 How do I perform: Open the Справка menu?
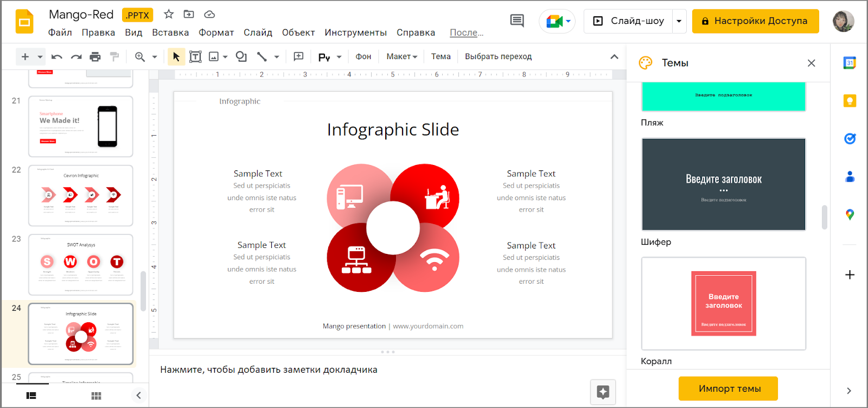point(416,33)
